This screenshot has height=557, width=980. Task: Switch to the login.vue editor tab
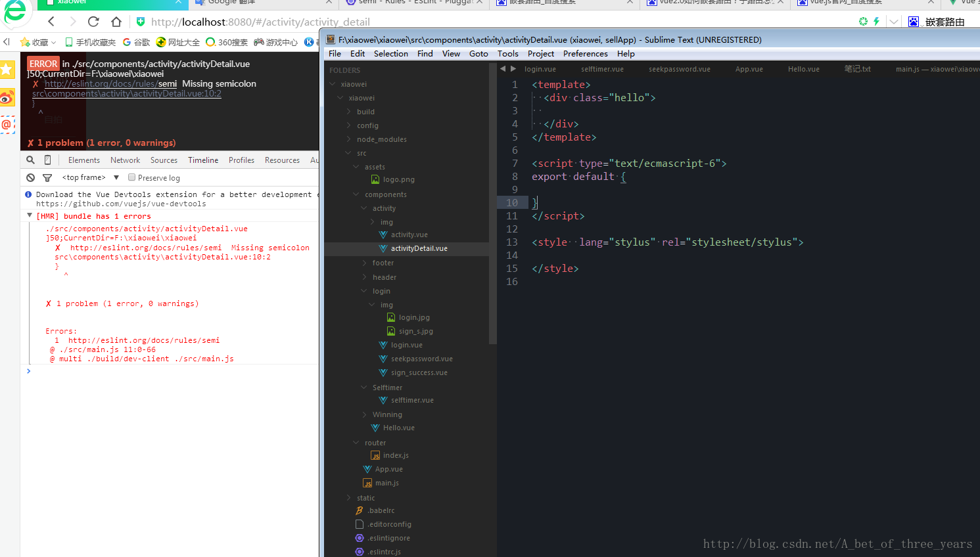(x=540, y=69)
